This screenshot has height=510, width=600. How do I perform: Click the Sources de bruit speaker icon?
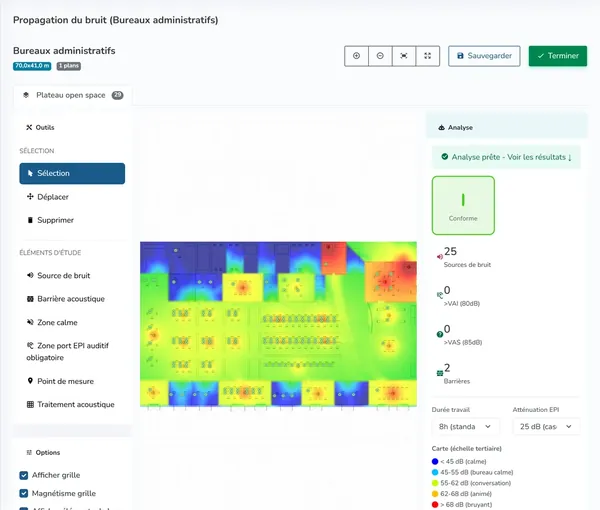pos(440,257)
